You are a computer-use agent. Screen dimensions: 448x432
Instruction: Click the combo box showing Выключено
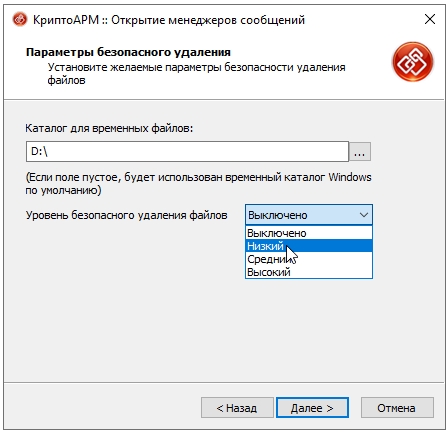[309, 215]
